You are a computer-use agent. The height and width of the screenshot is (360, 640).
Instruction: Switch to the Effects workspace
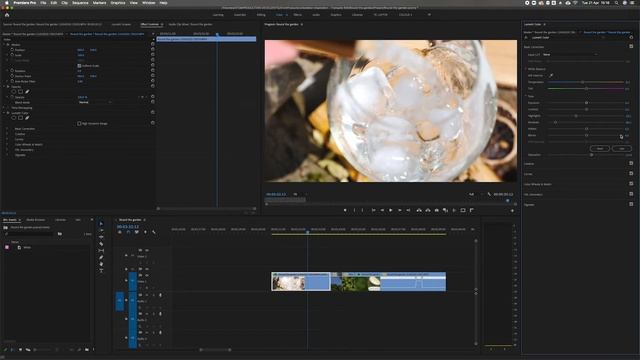tap(298, 15)
